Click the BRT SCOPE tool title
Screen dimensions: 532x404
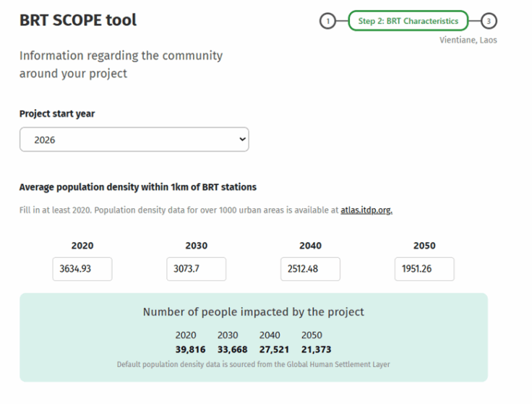(78, 20)
